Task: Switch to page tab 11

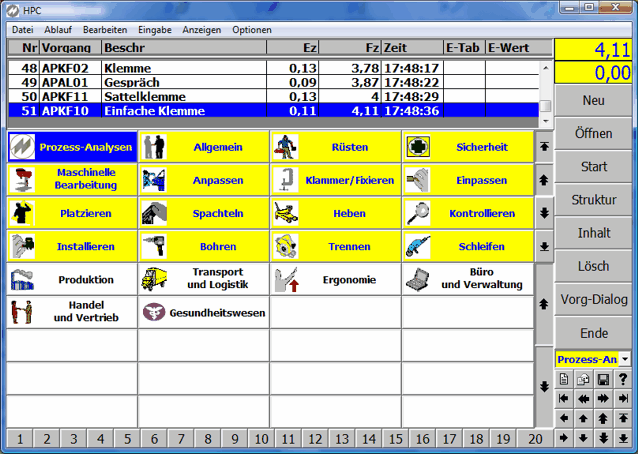Action: click(286, 439)
